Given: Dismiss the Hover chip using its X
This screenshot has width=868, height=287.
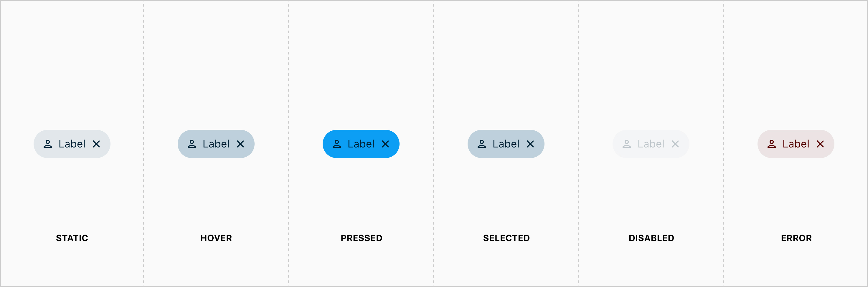Looking at the screenshot, I should click(240, 144).
